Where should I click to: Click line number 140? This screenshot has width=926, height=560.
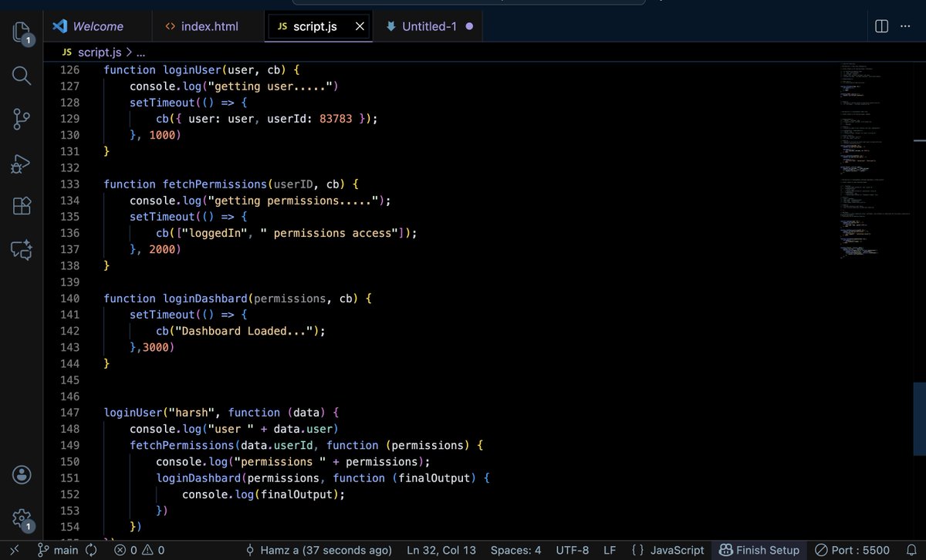coord(69,298)
